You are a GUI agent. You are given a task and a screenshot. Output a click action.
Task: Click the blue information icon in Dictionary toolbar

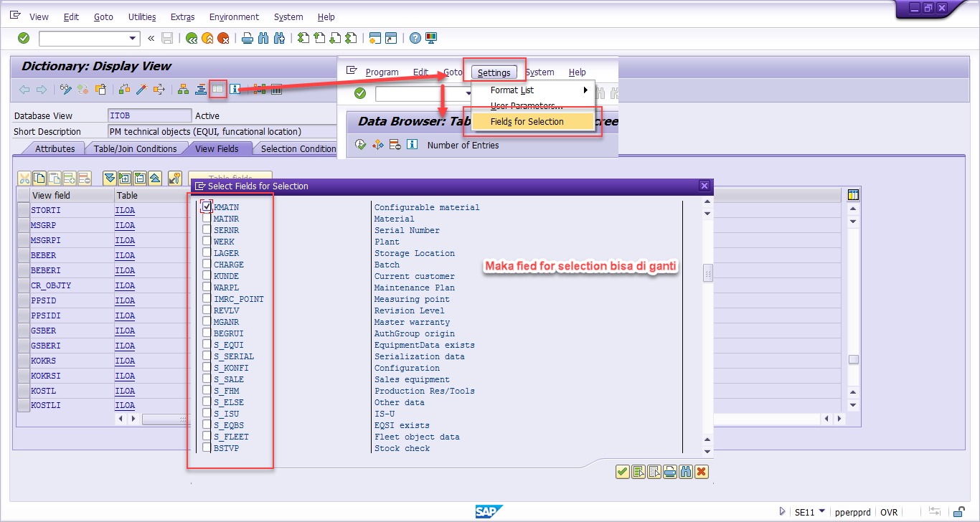point(235,89)
